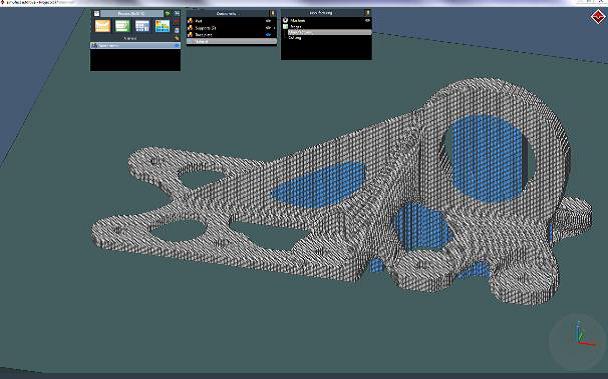Click the red diamond logo in the top-right corner
This screenshot has height=379, width=608.
(598, 17)
